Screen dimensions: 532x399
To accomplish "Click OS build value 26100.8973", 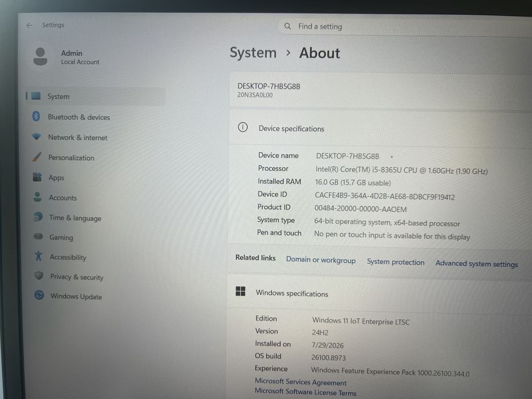I will coord(328,357).
